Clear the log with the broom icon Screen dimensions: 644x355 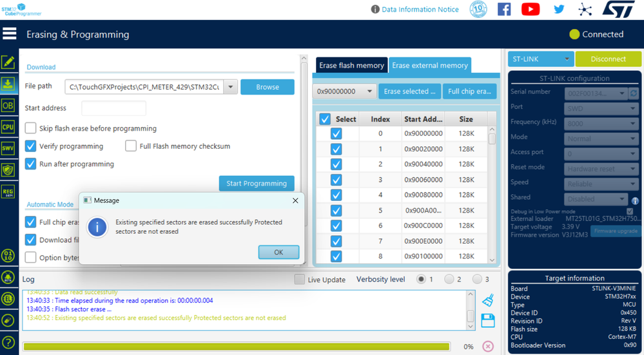[488, 300]
